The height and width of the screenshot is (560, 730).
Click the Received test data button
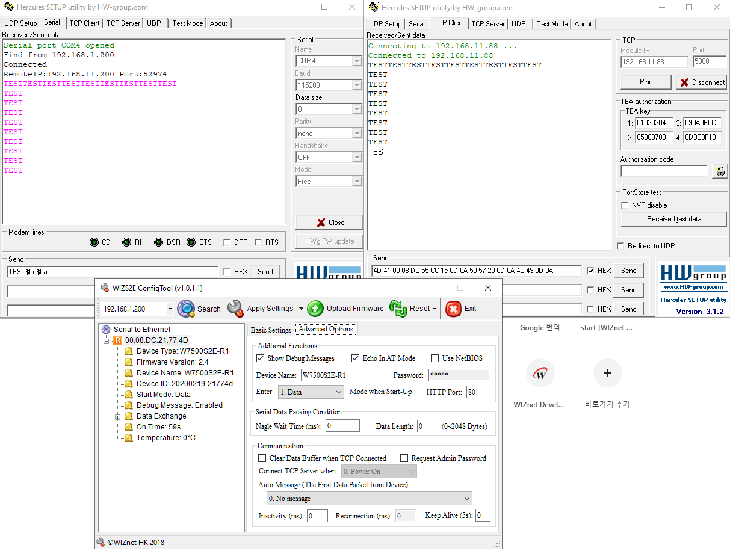tap(674, 219)
